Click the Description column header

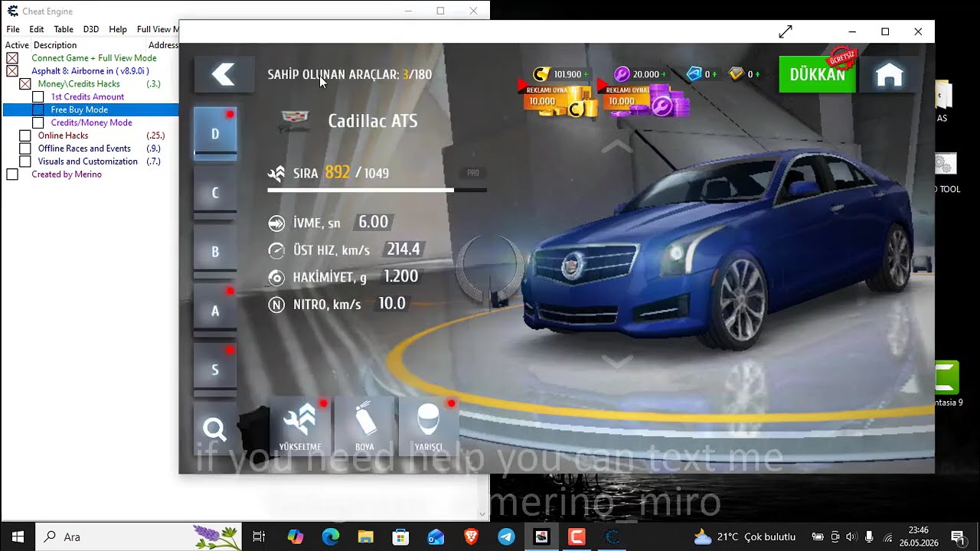click(54, 45)
